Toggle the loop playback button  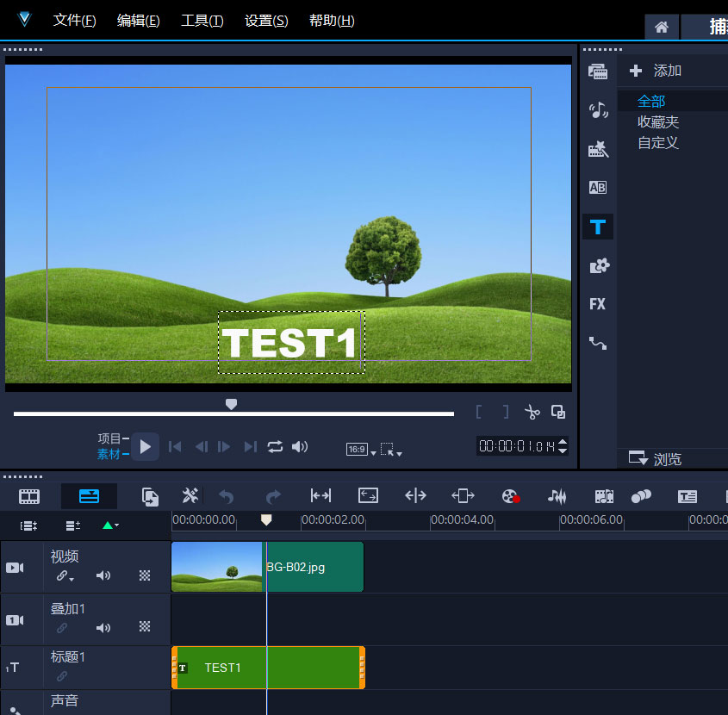click(x=275, y=446)
